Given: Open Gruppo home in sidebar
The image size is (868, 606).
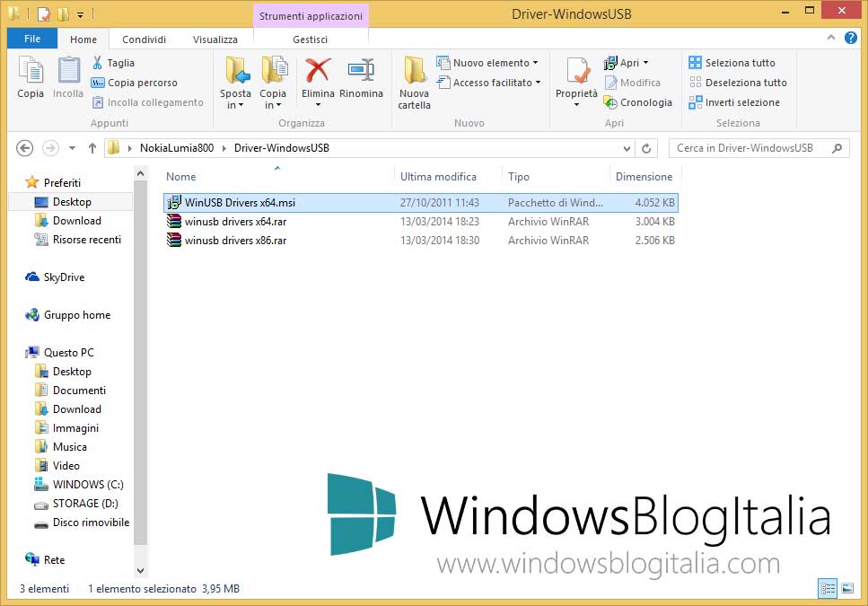Looking at the screenshot, I should [x=67, y=315].
